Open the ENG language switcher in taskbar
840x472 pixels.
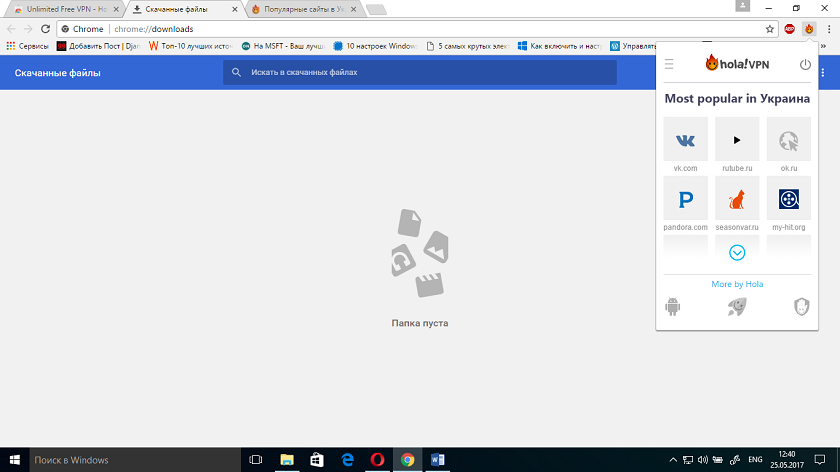[756, 460]
